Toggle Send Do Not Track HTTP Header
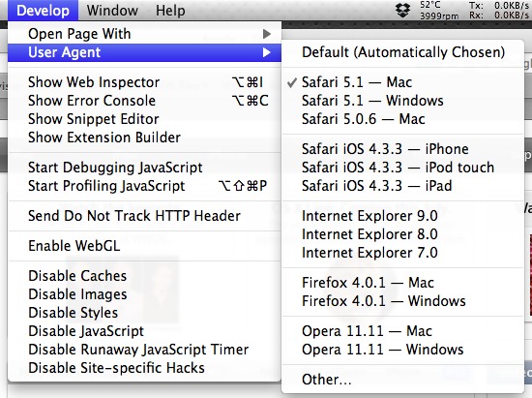 [x=144, y=216]
